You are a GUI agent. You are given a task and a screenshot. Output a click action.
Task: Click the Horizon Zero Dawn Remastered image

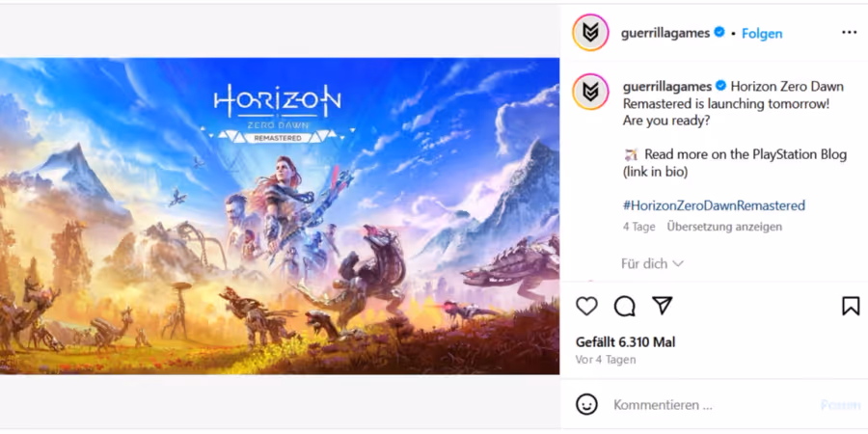point(280,216)
